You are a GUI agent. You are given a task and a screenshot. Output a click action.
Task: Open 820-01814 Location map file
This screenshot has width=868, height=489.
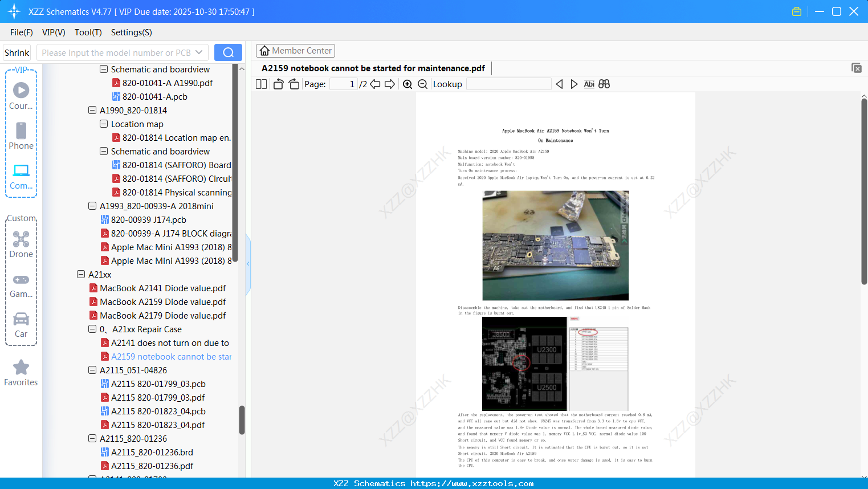coord(177,138)
